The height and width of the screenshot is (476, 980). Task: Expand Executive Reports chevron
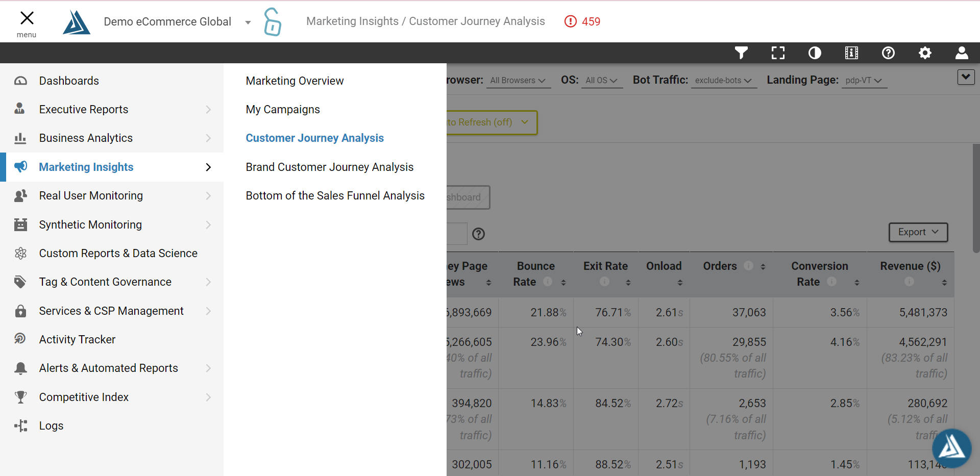[x=208, y=109]
